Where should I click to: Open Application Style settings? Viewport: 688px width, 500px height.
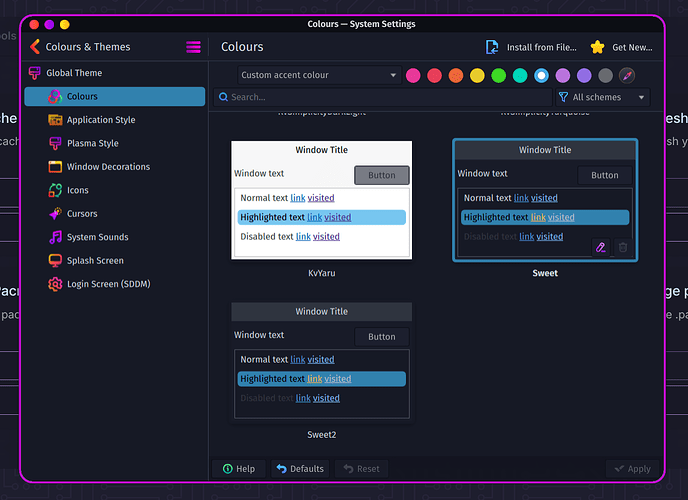click(100, 120)
